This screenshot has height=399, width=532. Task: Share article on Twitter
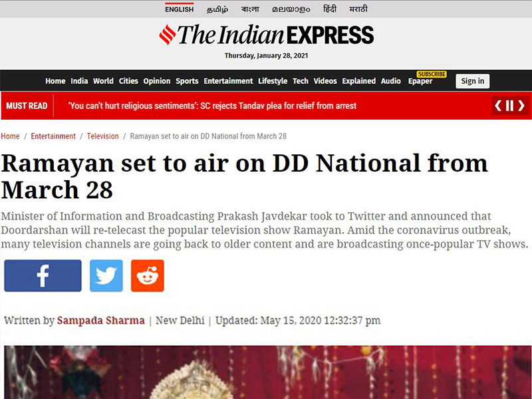(x=106, y=276)
